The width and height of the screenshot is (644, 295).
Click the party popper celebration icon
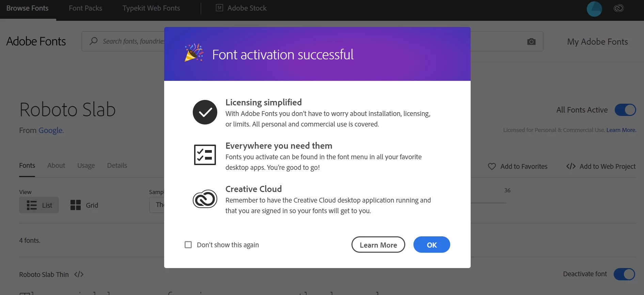pyautogui.click(x=194, y=53)
